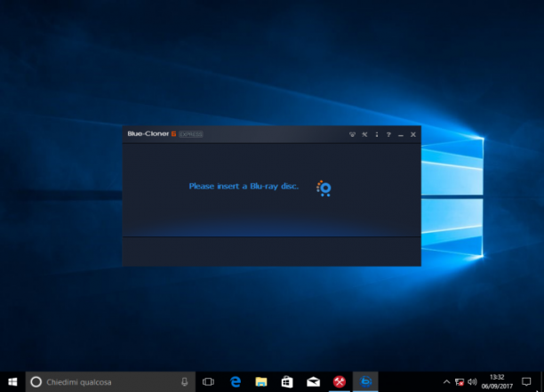544x392 pixels.
Task: Click the Cortana circle icon
Action: pos(36,382)
